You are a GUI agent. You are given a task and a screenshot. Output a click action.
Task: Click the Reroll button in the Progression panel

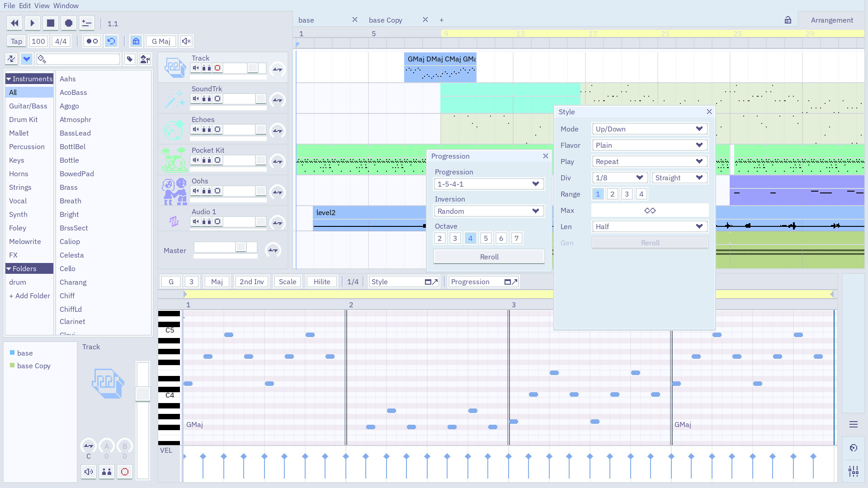489,257
